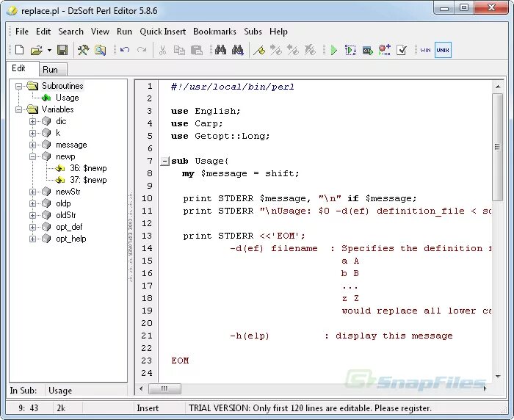Select the Usage subroutine in tree

tap(68, 98)
